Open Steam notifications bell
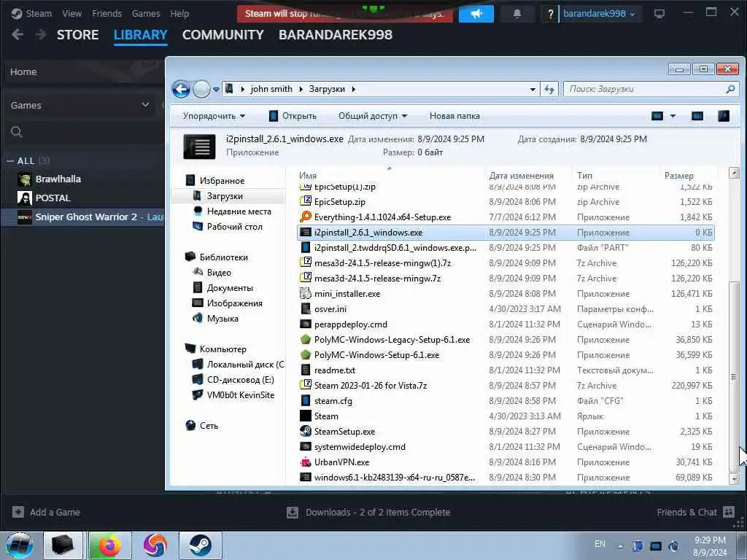 click(517, 14)
